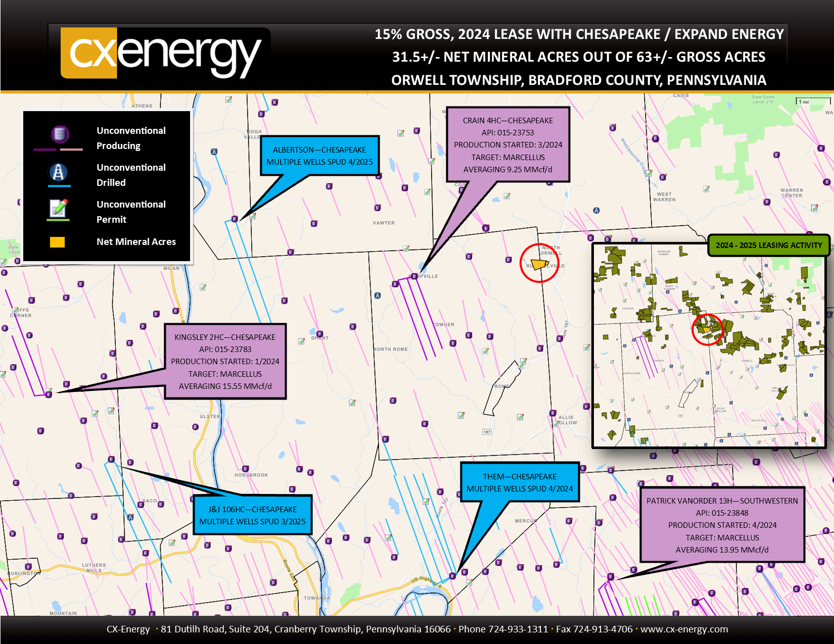Click the yellow Net Mineral Acres swatch
Screen dimensions: 834x644
[57, 242]
